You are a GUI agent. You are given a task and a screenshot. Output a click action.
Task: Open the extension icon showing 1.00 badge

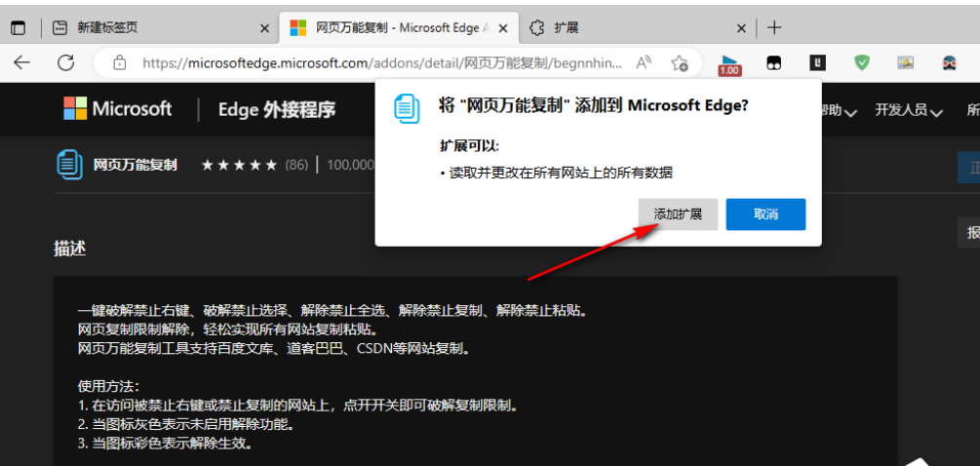[729, 64]
